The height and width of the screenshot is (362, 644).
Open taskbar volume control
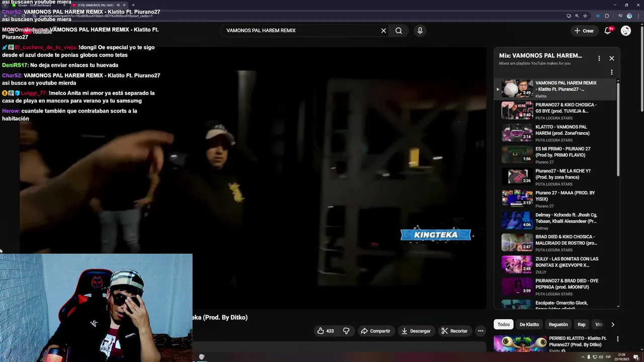pos(600,357)
